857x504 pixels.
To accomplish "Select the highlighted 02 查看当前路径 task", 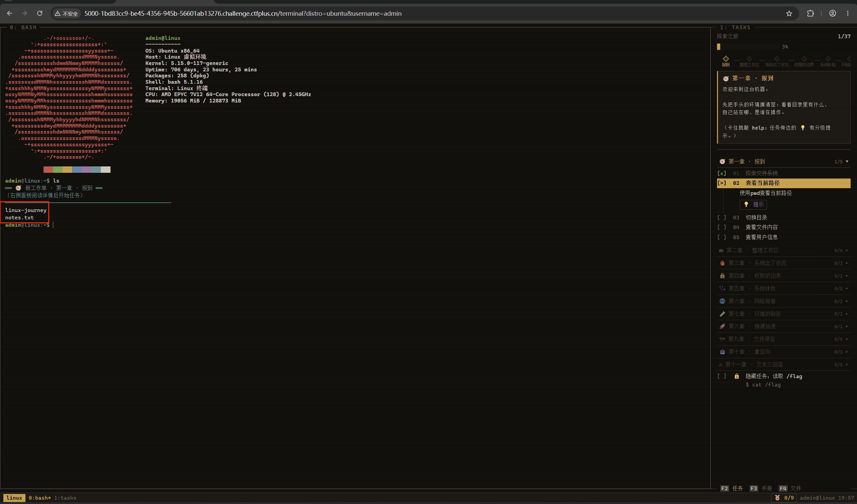I will tap(784, 183).
